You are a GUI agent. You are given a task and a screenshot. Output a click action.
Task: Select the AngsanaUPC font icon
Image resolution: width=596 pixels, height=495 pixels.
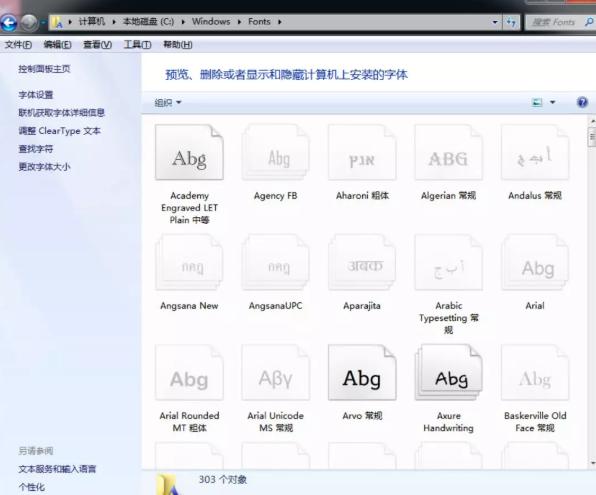click(x=276, y=262)
